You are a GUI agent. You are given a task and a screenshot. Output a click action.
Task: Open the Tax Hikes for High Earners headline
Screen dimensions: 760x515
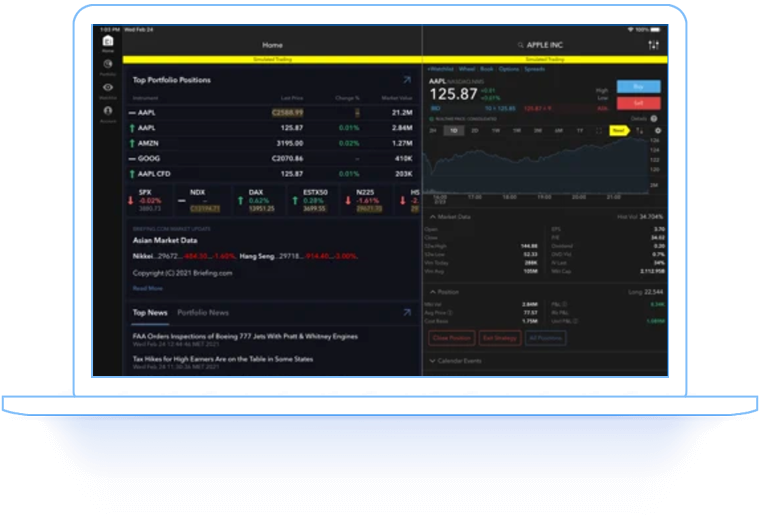(223, 359)
